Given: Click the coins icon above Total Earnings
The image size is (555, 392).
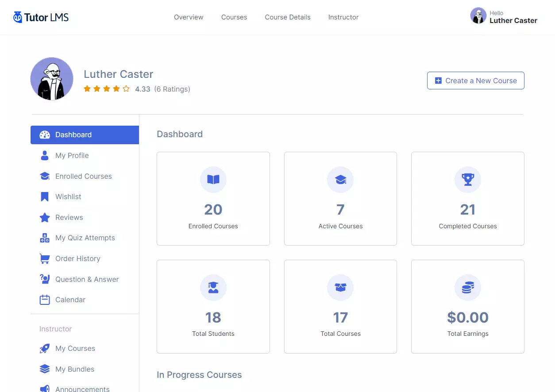Looking at the screenshot, I should click(x=468, y=288).
